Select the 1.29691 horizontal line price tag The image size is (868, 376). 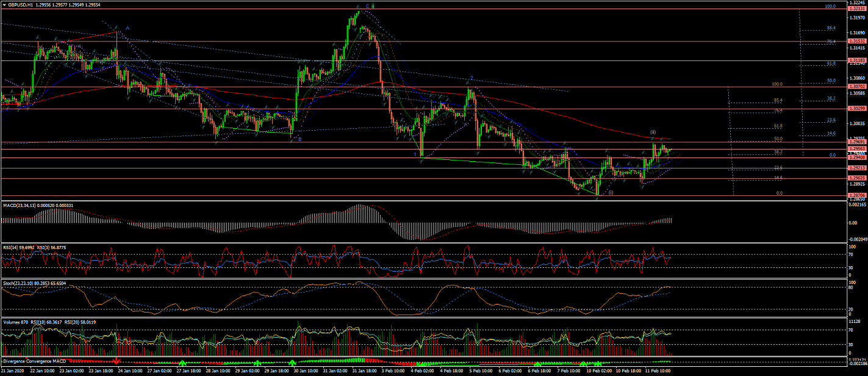(x=857, y=142)
